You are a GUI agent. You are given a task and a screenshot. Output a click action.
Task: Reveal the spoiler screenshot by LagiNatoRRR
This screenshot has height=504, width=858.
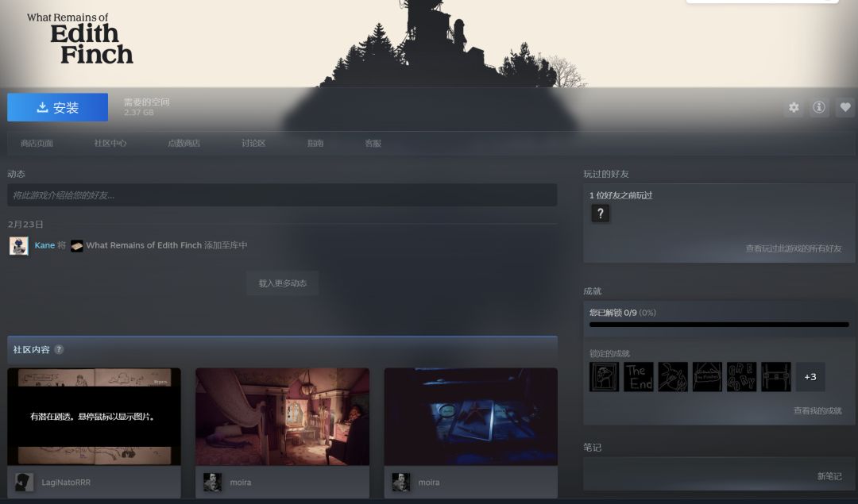click(94, 417)
